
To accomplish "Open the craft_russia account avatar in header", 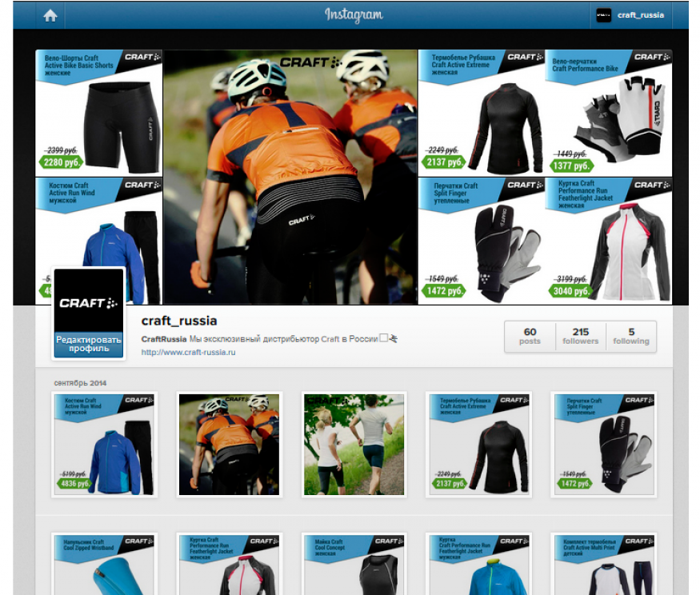I will 603,15.
